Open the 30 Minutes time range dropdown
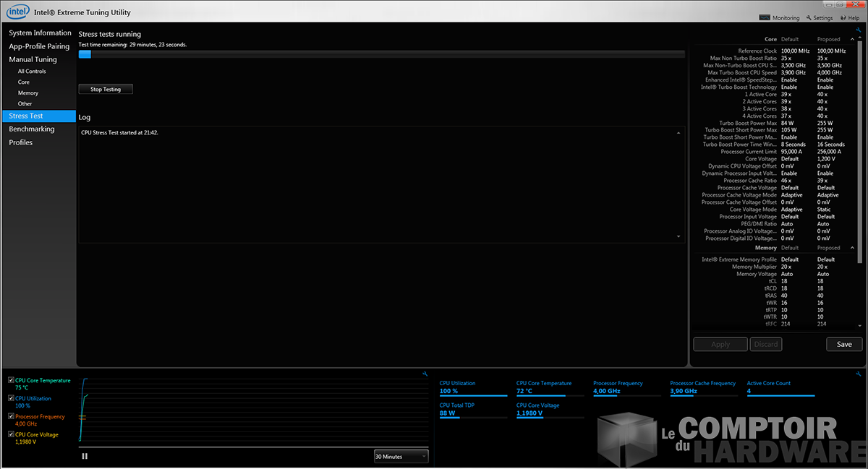 click(x=401, y=456)
